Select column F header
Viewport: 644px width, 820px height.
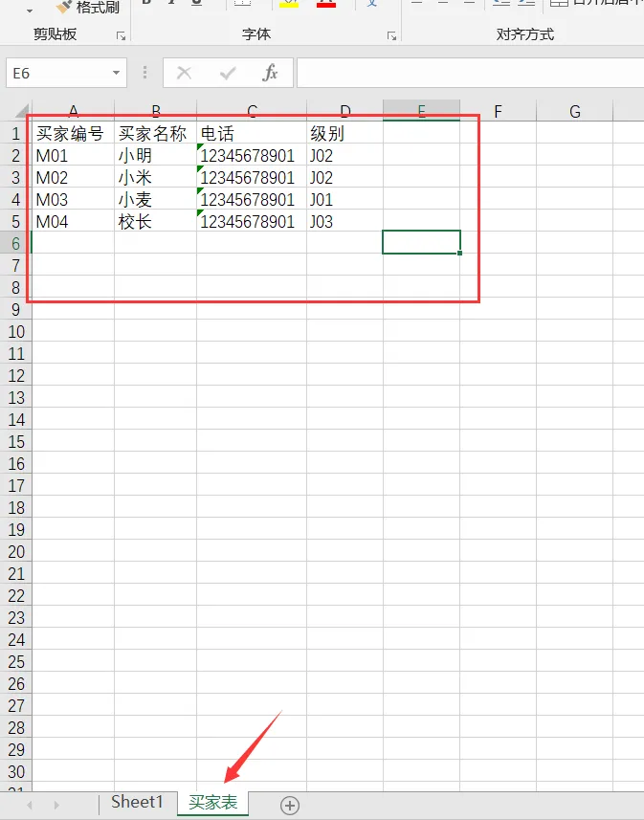click(x=498, y=110)
